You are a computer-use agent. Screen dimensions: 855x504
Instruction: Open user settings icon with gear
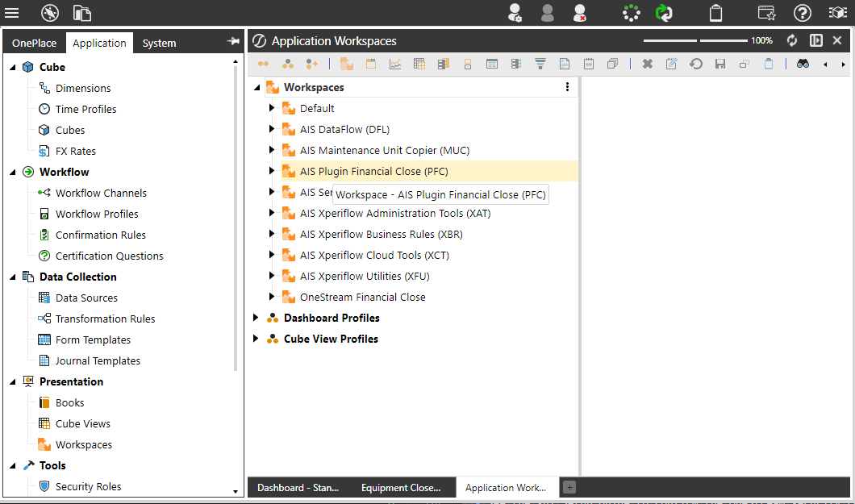tap(514, 13)
